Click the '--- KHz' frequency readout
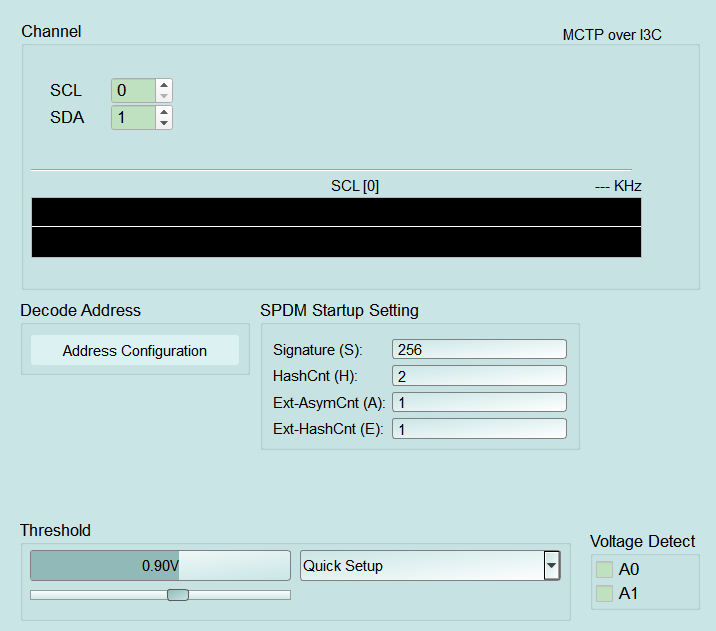This screenshot has width=716, height=631. pyautogui.click(x=618, y=186)
